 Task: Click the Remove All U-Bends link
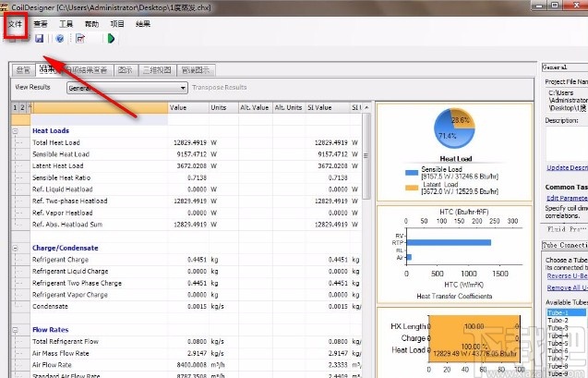(x=567, y=288)
